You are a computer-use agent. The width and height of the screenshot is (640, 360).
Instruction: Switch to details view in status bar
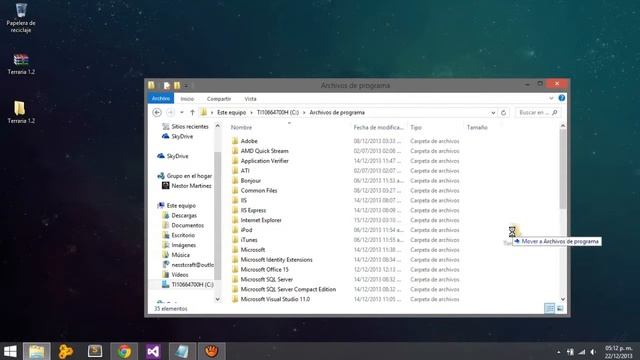coord(549,309)
